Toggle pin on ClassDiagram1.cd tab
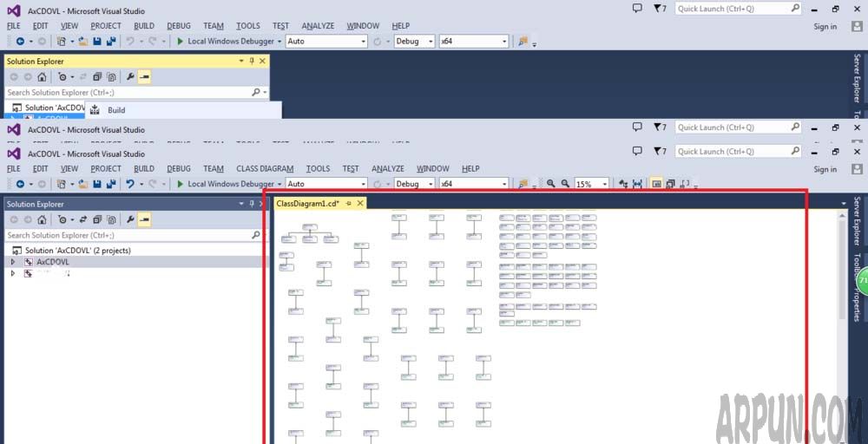 click(349, 204)
